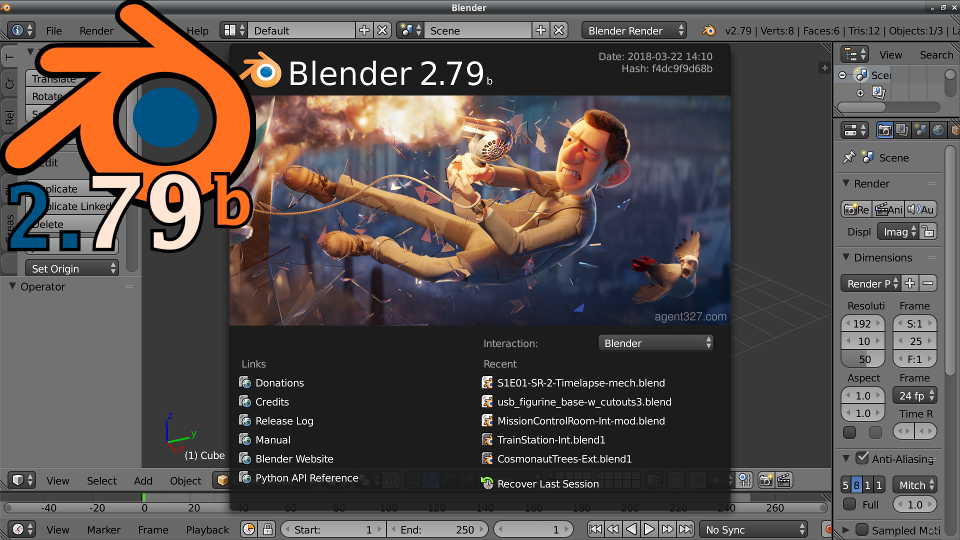This screenshot has height=540, width=960.
Task: Toggle the Full Sample checkbox
Action: coord(849,505)
